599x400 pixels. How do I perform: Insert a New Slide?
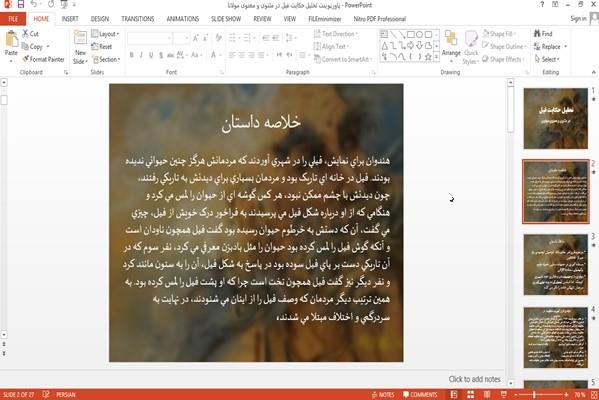coord(80,47)
